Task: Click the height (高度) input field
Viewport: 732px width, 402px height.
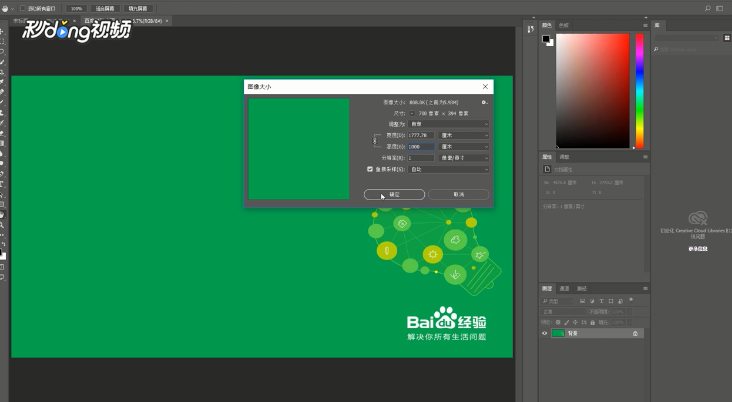Action: pos(421,147)
